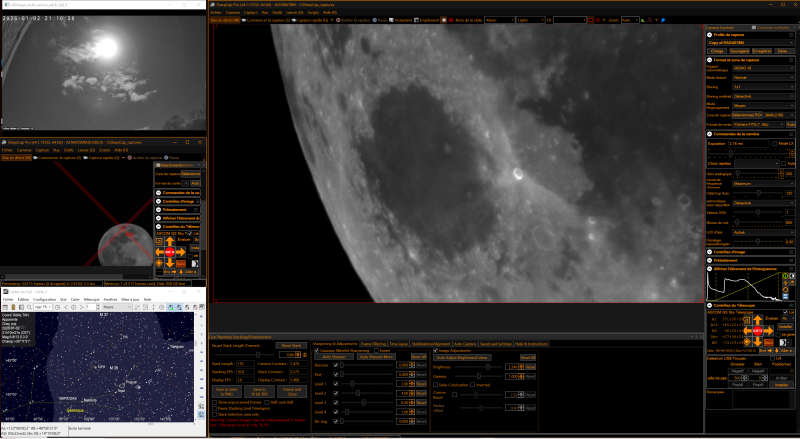This screenshot has height=439, width=800.
Task: Click Capture rapide in main SharpCap toolbar
Action: click(x=311, y=20)
